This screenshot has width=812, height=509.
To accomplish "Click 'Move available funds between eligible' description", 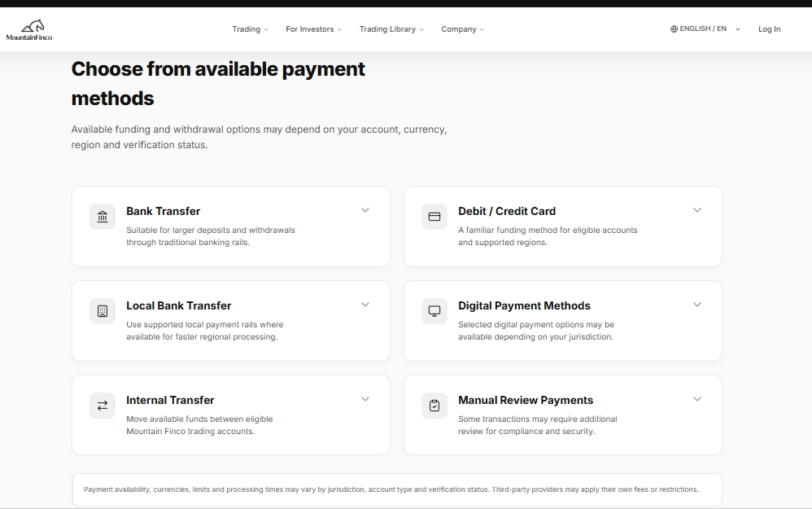I will click(199, 425).
